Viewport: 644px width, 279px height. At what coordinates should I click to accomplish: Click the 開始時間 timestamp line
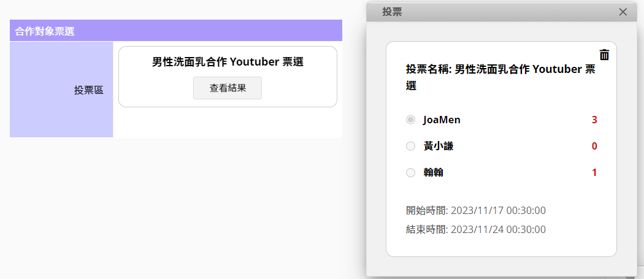(475, 210)
